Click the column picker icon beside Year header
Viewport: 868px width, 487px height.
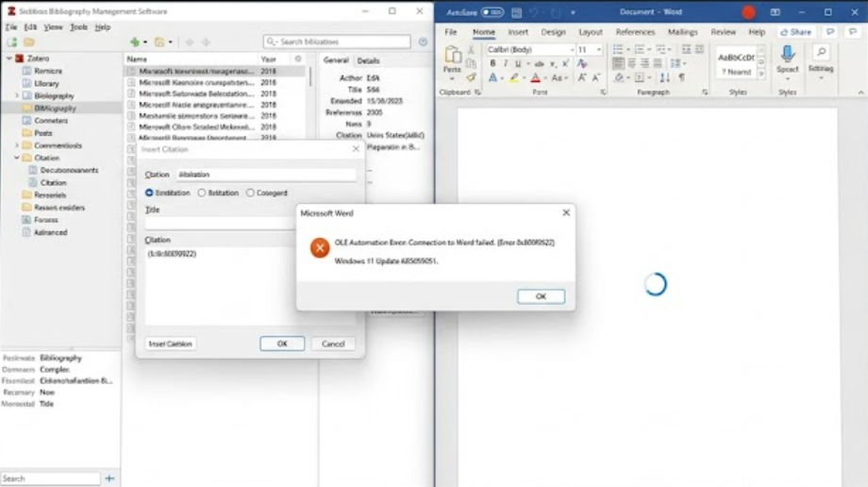click(298, 59)
